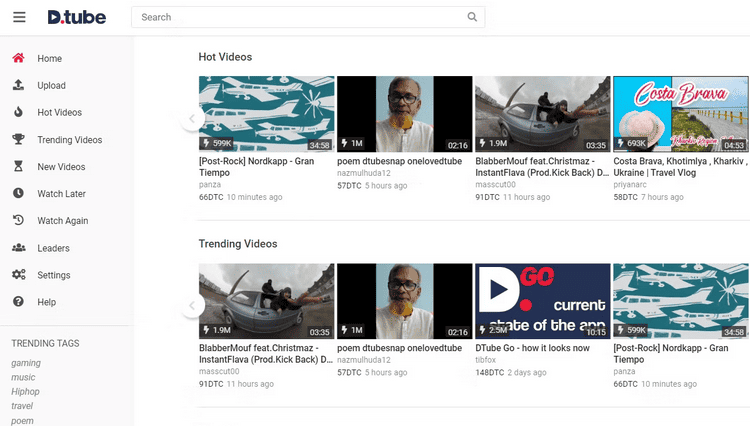Type in the Search input field
Screen dimensions: 750x426
click(x=300, y=17)
